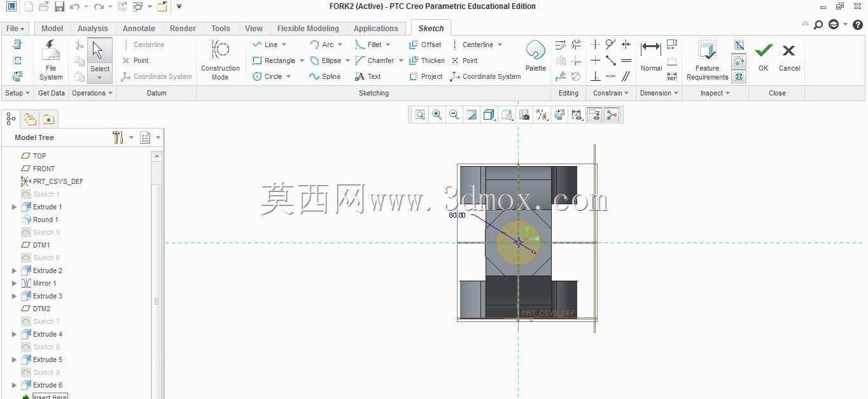This screenshot has width=868, height=399.
Task: Click the Sketch View icon in Setup group
Action: click(x=17, y=76)
